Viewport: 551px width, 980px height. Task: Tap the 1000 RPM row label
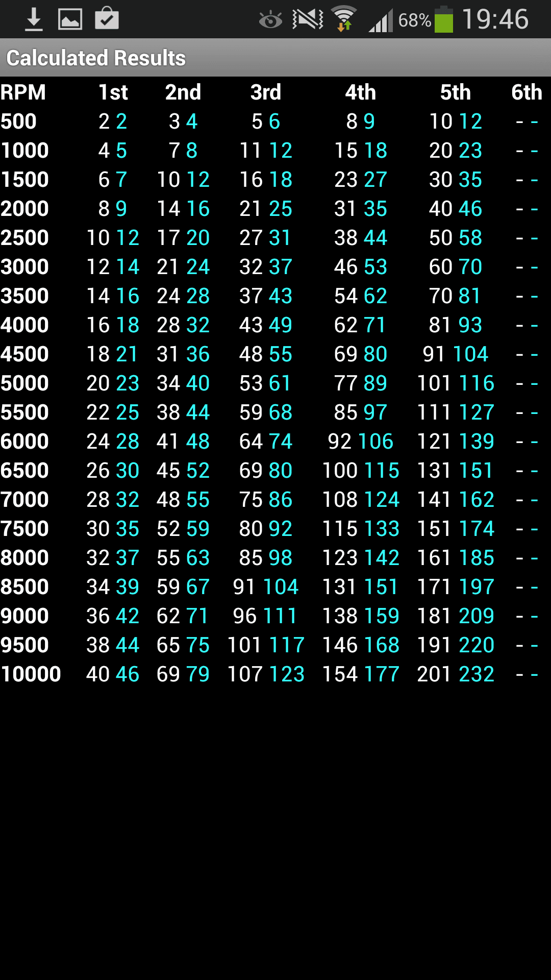coord(24,151)
